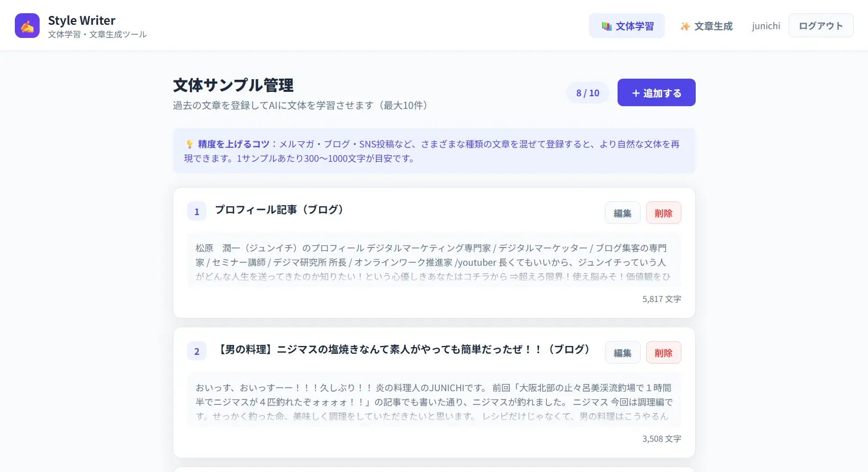Open the プロフィール記事（ブログ） sample title
The width and height of the screenshot is (868, 472).
pos(280,210)
